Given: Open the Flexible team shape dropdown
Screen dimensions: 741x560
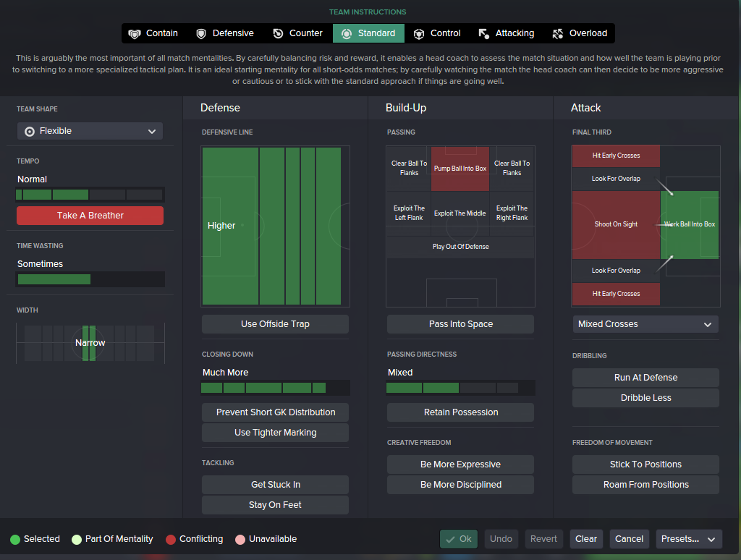Looking at the screenshot, I should click(90, 131).
